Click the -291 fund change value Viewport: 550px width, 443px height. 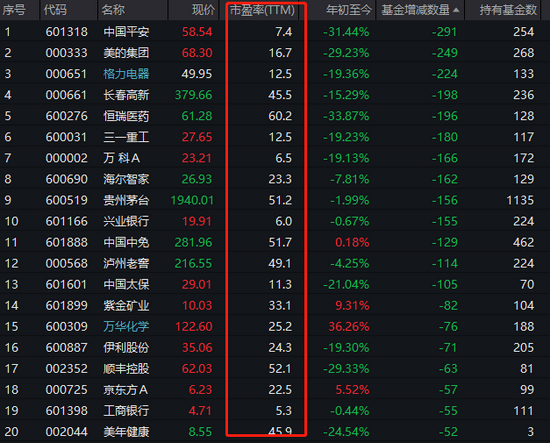tap(445, 32)
